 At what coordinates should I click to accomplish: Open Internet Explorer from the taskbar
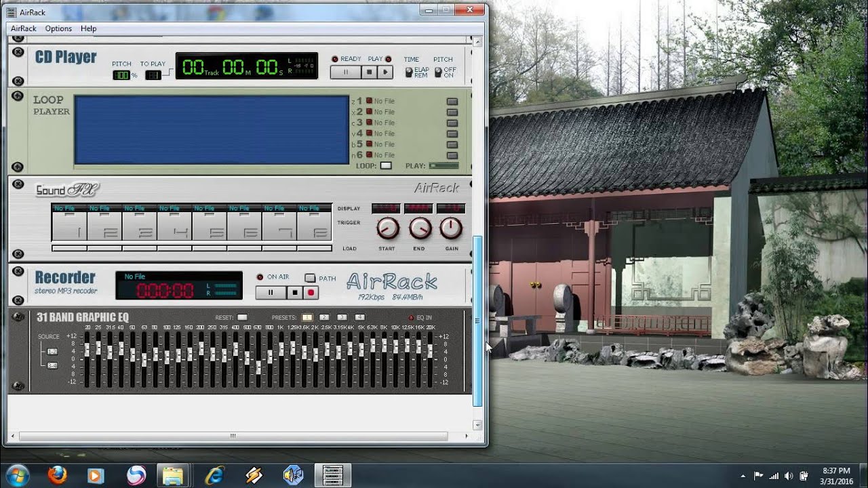point(214,475)
